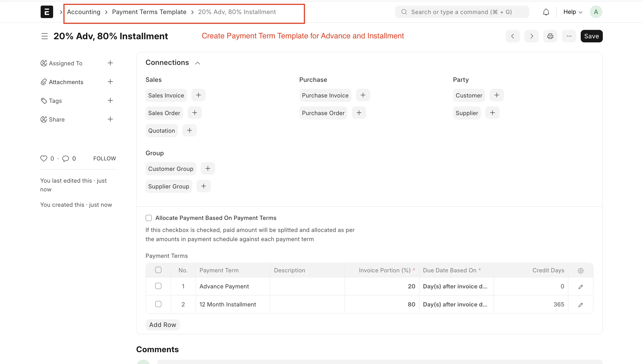Screen dimensions: 643x364
Task: Click FOLLOW to follow this document
Action: [104, 159]
